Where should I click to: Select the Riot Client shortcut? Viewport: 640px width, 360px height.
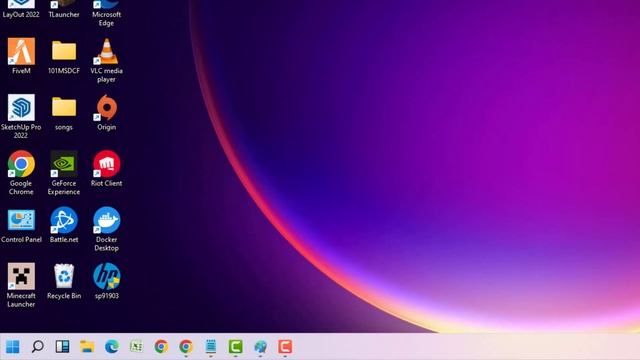coord(107,169)
